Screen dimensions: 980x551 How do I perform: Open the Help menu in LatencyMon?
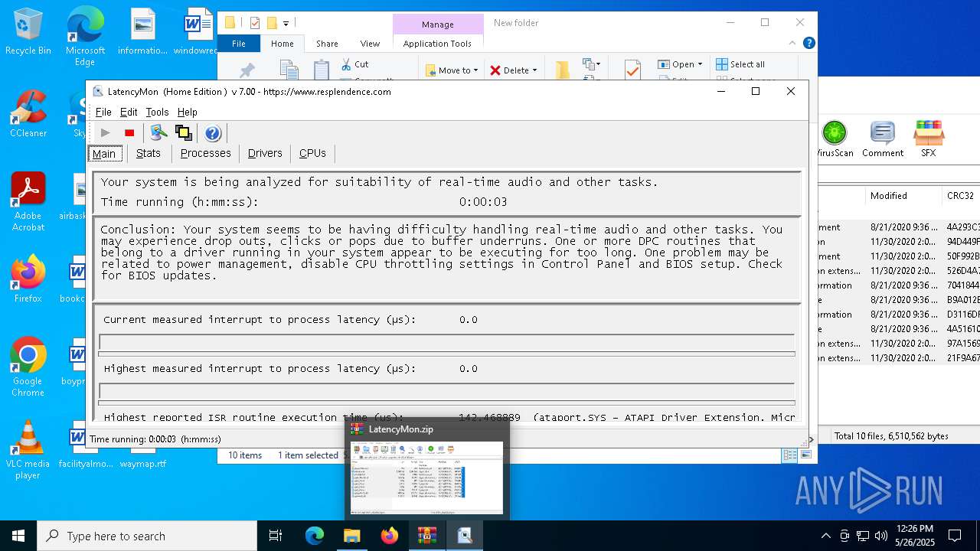point(188,112)
